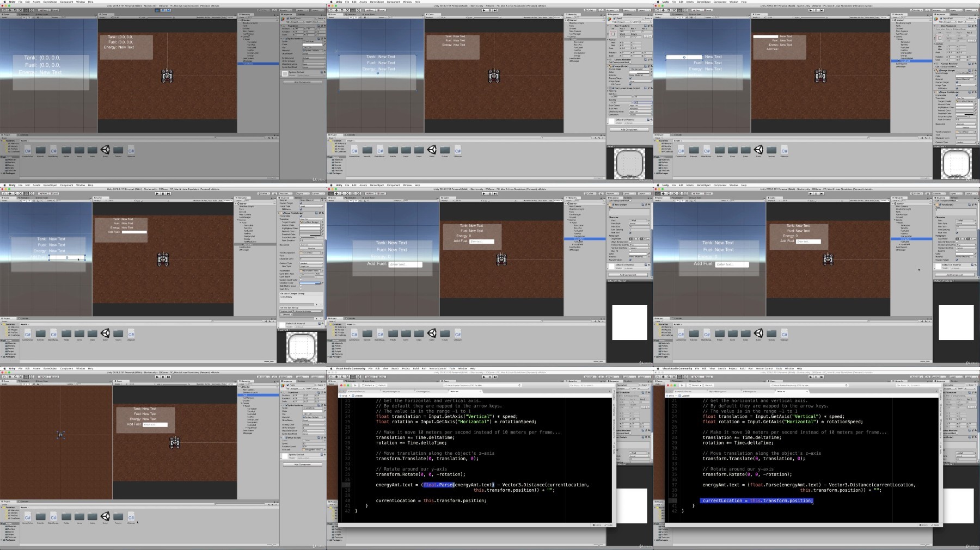The height and width of the screenshot is (550, 980).
Task: Open Input Field component gear menu in middle-left frame
Action: coord(323,213)
